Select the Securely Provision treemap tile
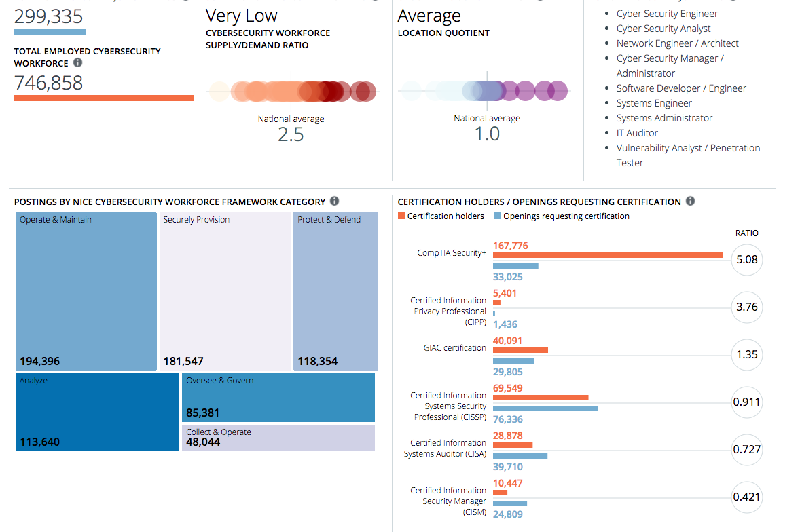Screen dimensions: 800x532 pyautogui.click(x=225, y=291)
